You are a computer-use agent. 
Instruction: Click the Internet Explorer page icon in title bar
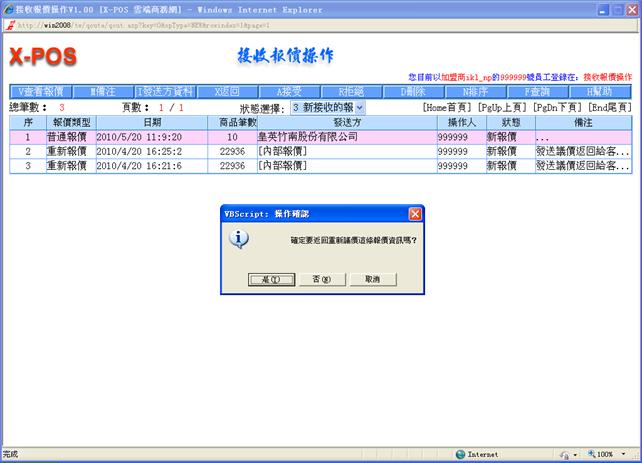point(9,7)
